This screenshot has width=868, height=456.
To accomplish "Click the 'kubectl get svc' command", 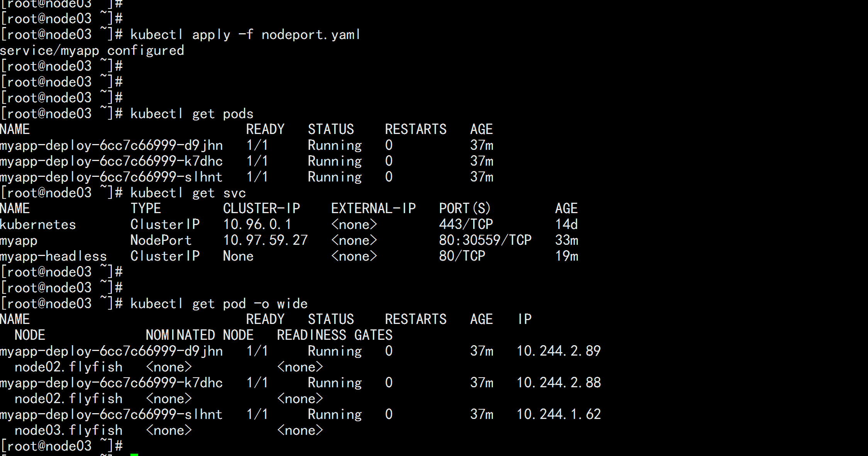I will [x=188, y=193].
